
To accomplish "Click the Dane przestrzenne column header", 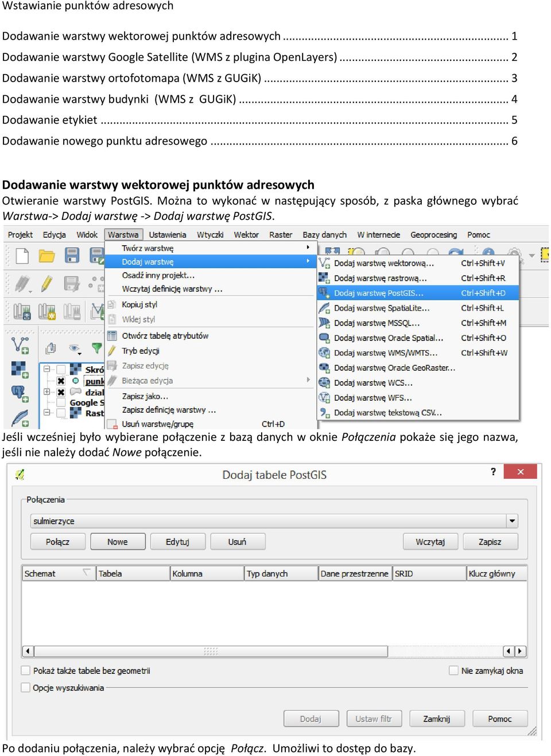I will (355, 573).
